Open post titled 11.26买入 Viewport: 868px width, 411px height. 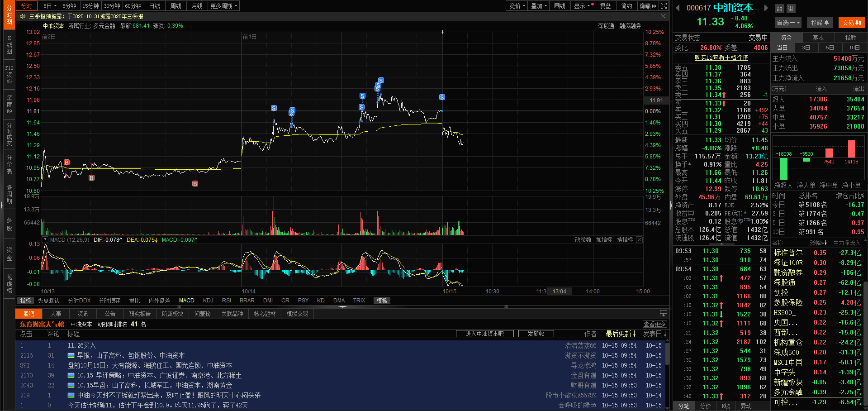pos(82,345)
